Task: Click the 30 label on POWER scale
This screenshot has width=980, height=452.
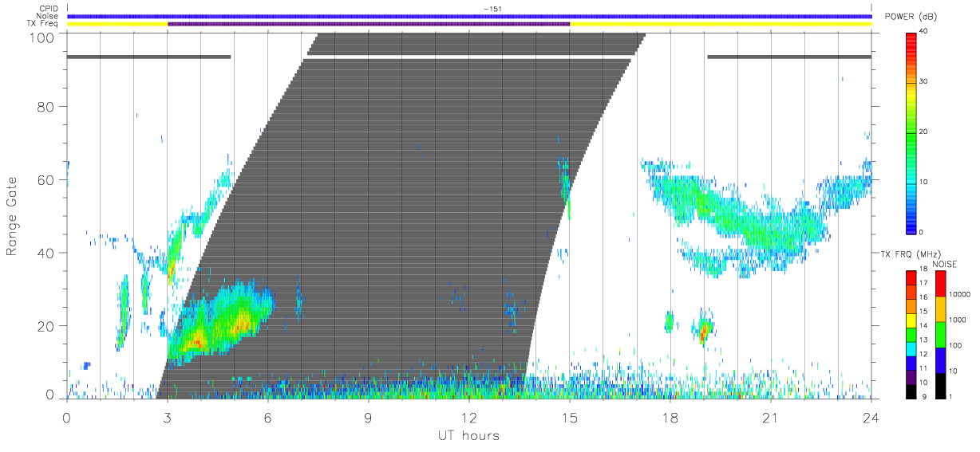Action: pos(924,81)
